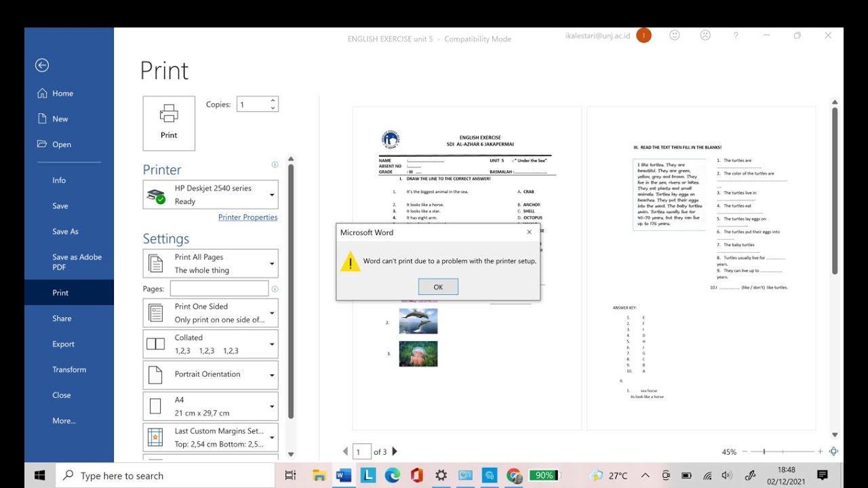Open the Transform section

click(x=69, y=369)
